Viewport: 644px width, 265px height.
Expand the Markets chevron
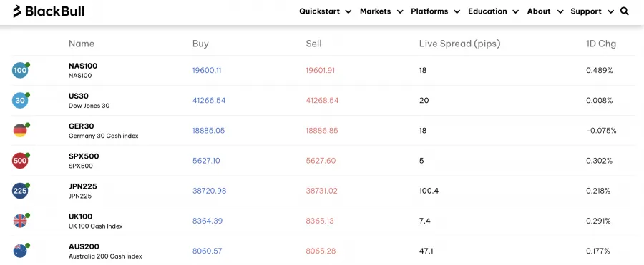pyautogui.click(x=399, y=12)
